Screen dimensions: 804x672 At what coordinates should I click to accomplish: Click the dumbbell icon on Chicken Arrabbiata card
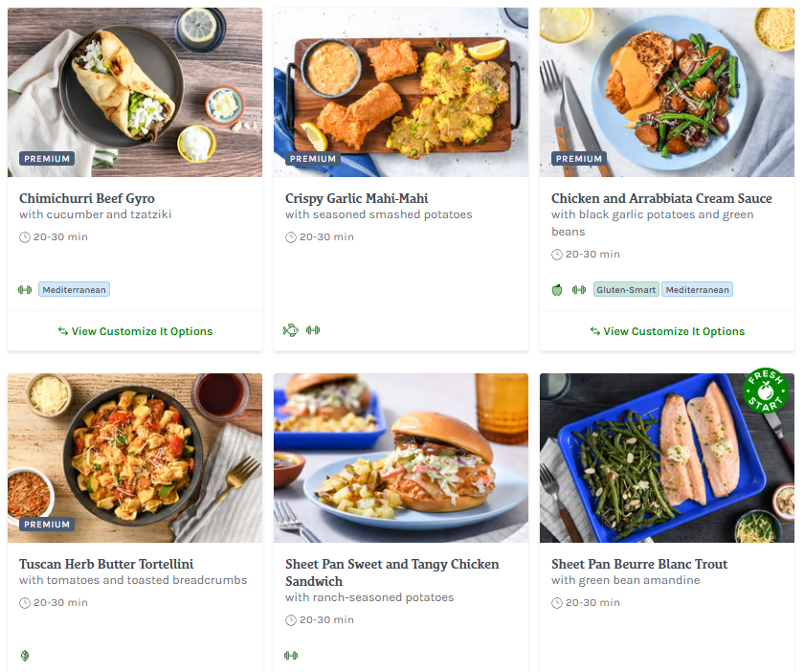pos(579,289)
